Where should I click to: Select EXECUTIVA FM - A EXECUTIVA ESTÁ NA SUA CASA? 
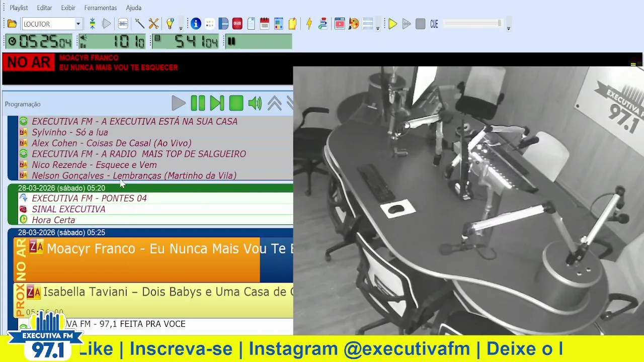[x=155, y=121]
